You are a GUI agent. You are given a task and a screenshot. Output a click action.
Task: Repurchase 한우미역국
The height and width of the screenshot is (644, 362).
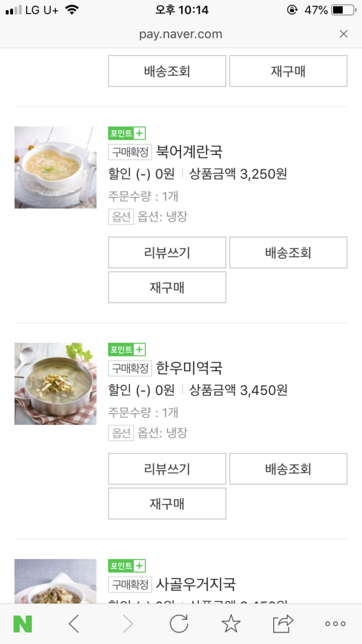tap(167, 503)
